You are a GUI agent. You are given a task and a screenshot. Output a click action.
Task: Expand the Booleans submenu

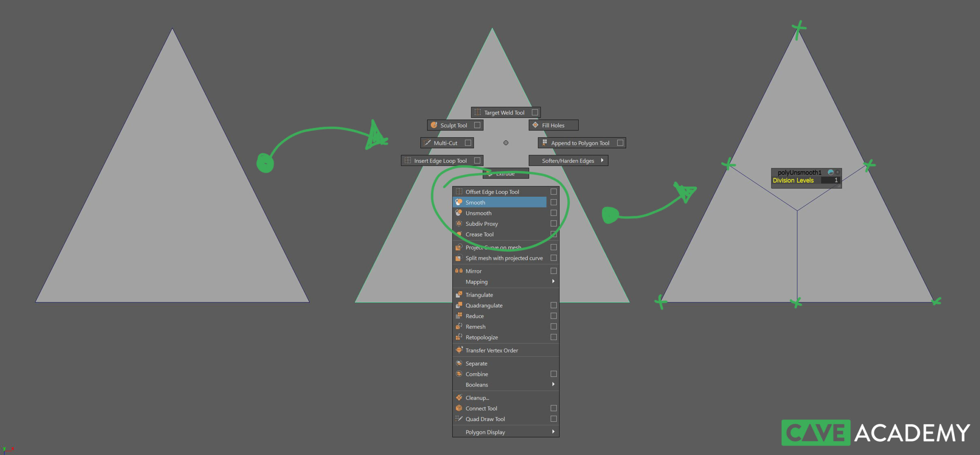(x=553, y=385)
